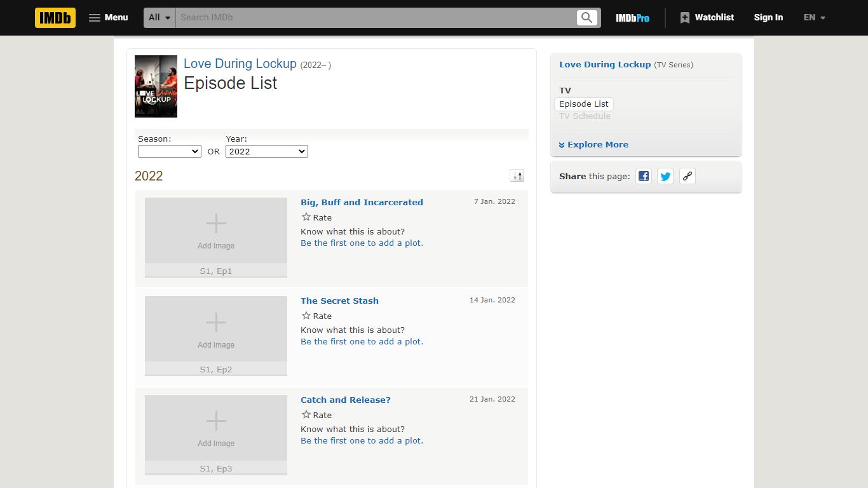Click the 7 Jan. 2022 air date
Screen dimensions: 868x488
(494, 201)
